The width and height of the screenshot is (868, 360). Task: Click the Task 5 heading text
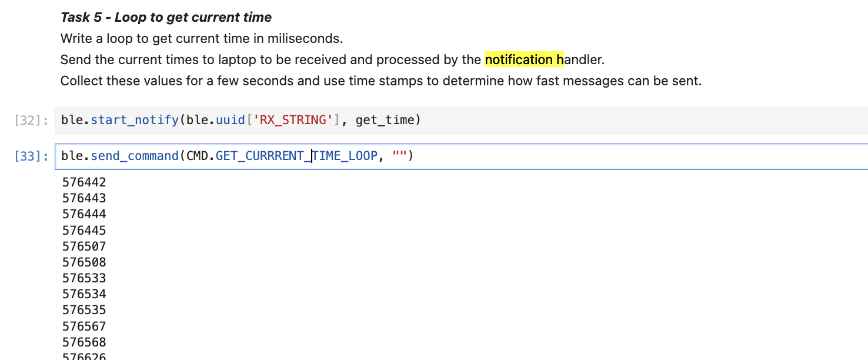point(166,18)
